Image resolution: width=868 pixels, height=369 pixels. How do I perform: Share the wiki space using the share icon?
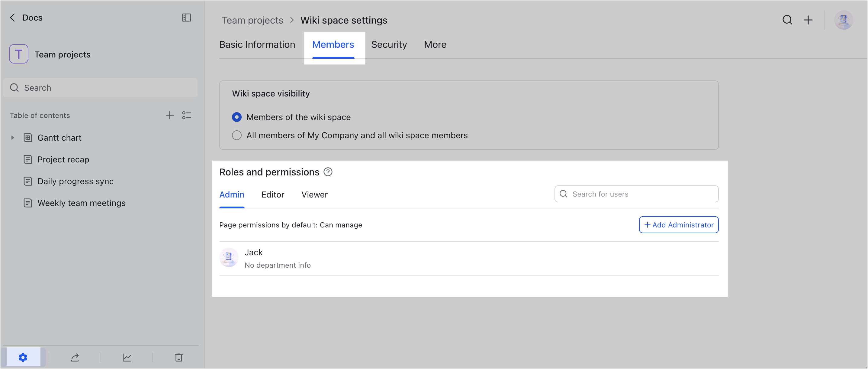click(75, 358)
